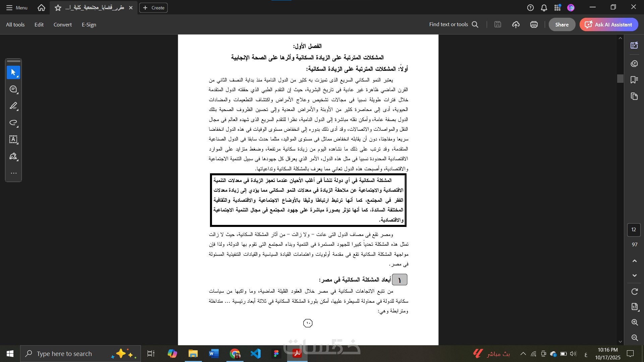Expand more tools ellipsis in toolbar
Image resolution: width=644 pixels, height=362 pixels.
pyautogui.click(x=13, y=173)
